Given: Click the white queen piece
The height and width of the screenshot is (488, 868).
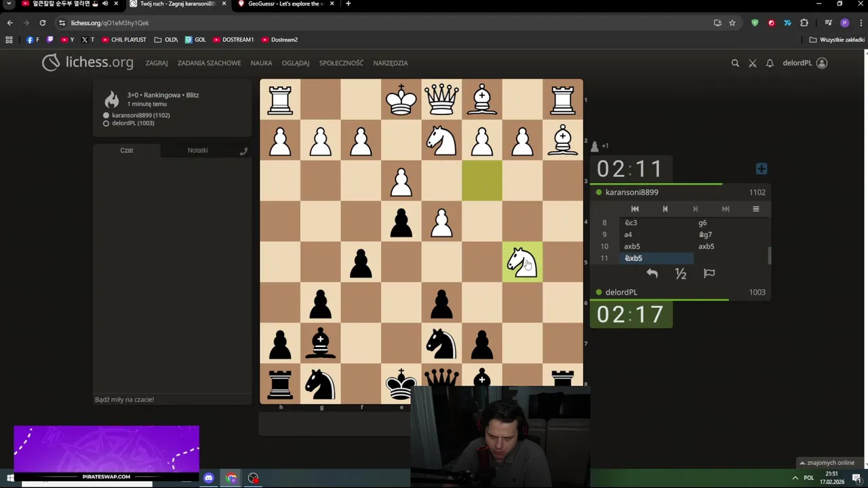Looking at the screenshot, I should pyautogui.click(x=441, y=100).
